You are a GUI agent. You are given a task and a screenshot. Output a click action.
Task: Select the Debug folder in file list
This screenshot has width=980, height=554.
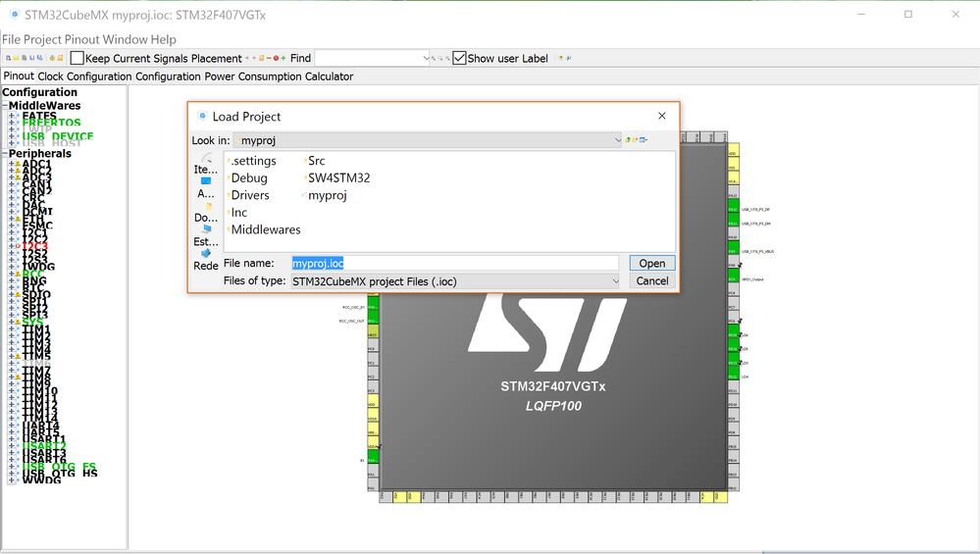[247, 178]
